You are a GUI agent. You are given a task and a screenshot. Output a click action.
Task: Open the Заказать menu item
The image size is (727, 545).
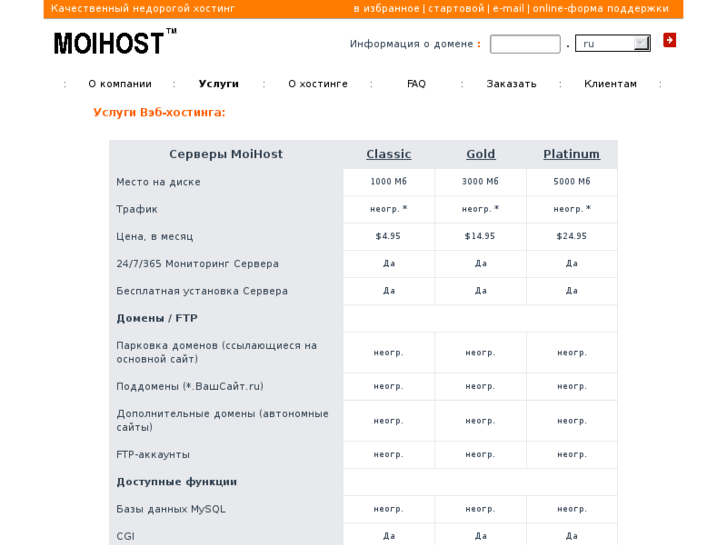pyautogui.click(x=511, y=84)
